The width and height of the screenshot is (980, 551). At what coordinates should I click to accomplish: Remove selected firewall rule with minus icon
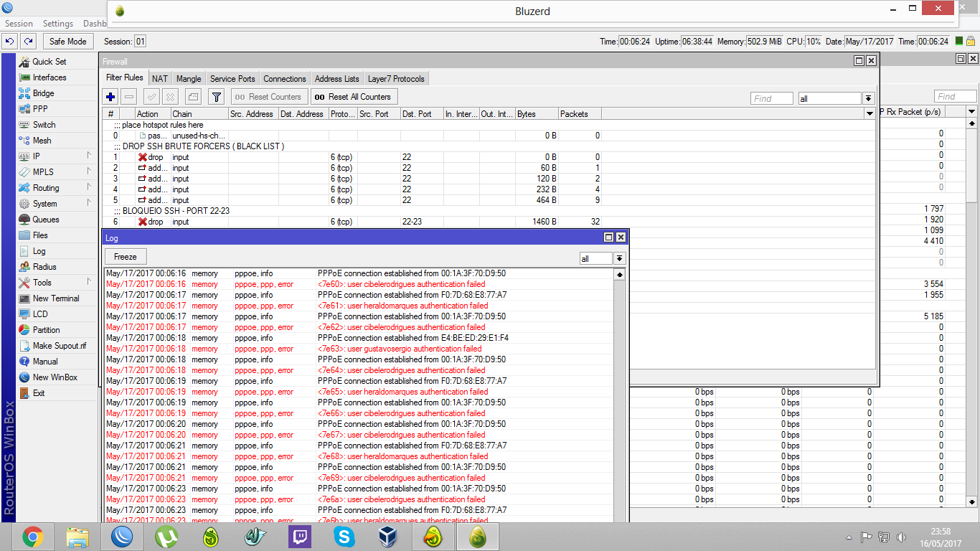pyautogui.click(x=129, y=97)
